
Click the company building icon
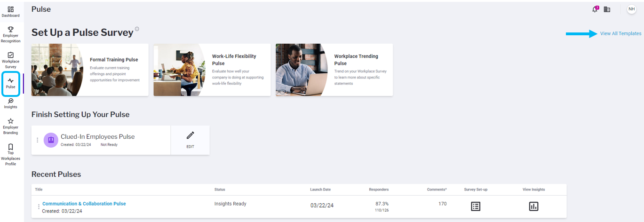pos(607,9)
